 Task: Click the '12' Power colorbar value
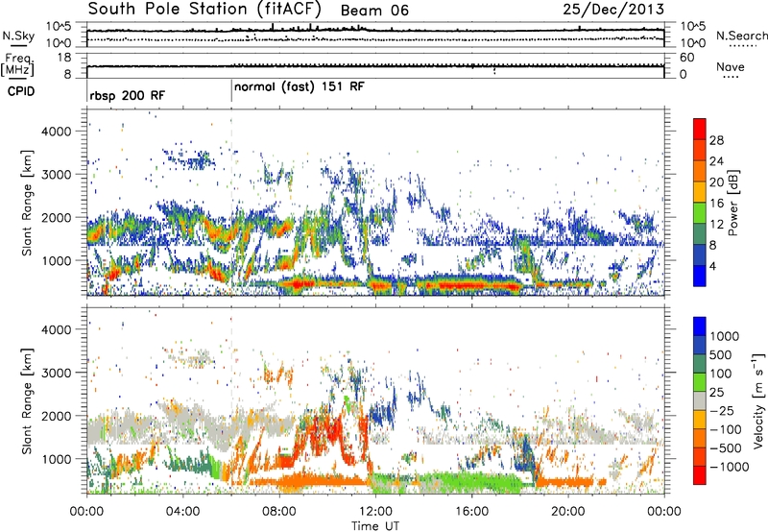pyautogui.click(x=716, y=225)
